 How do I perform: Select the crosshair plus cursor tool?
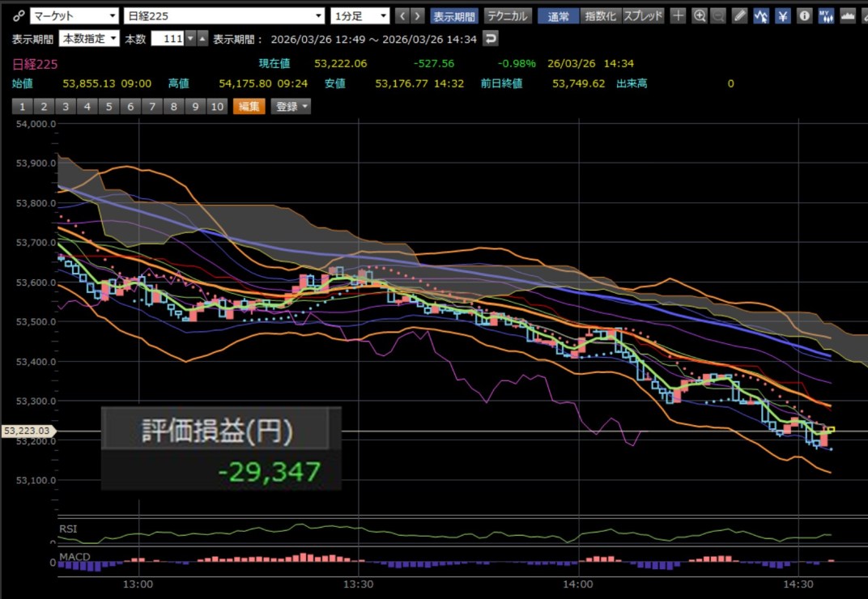[678, 16]
